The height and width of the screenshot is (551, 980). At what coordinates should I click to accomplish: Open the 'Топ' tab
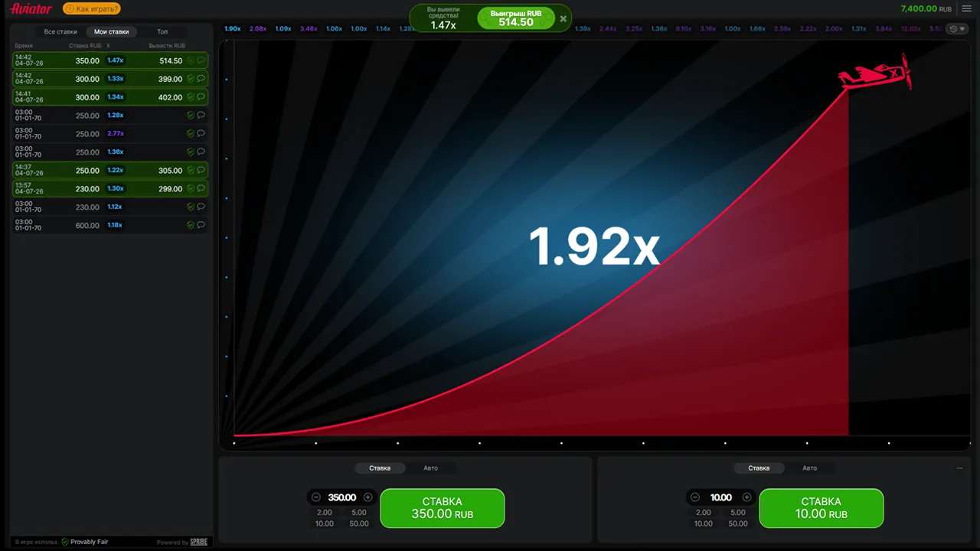162,32
